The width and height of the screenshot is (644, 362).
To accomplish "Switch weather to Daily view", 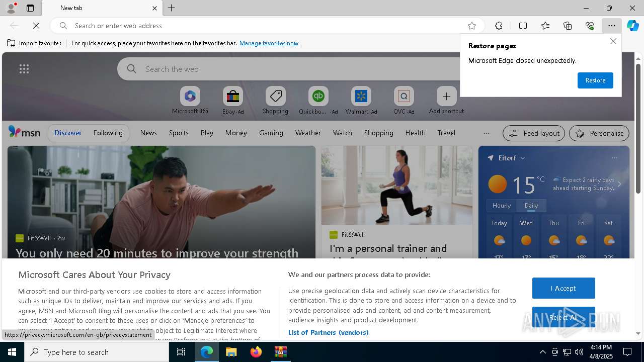I will 531,205.
